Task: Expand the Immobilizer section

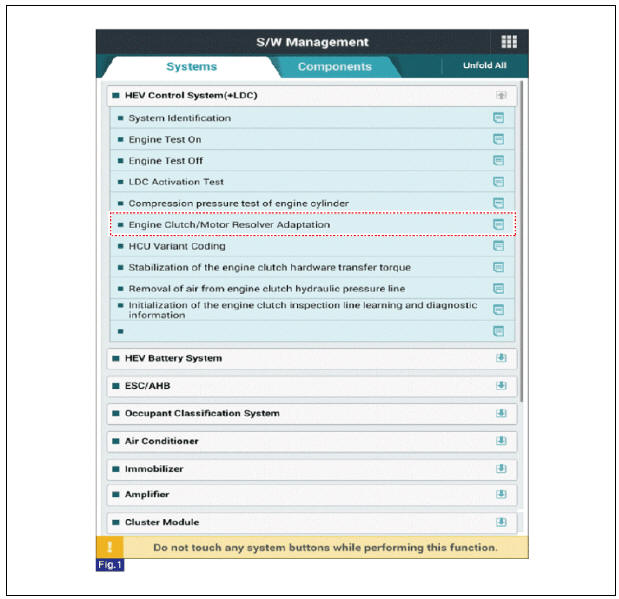Action: coord(501,469)
